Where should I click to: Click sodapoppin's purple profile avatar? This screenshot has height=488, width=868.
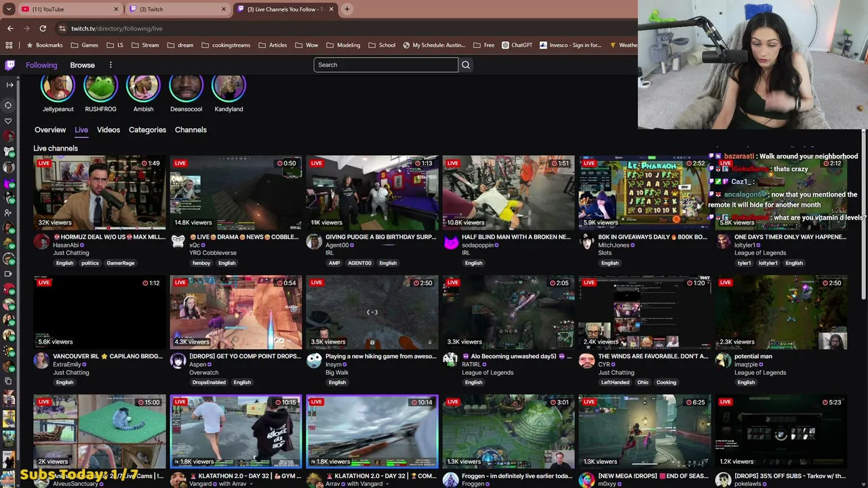click(450, 243)
